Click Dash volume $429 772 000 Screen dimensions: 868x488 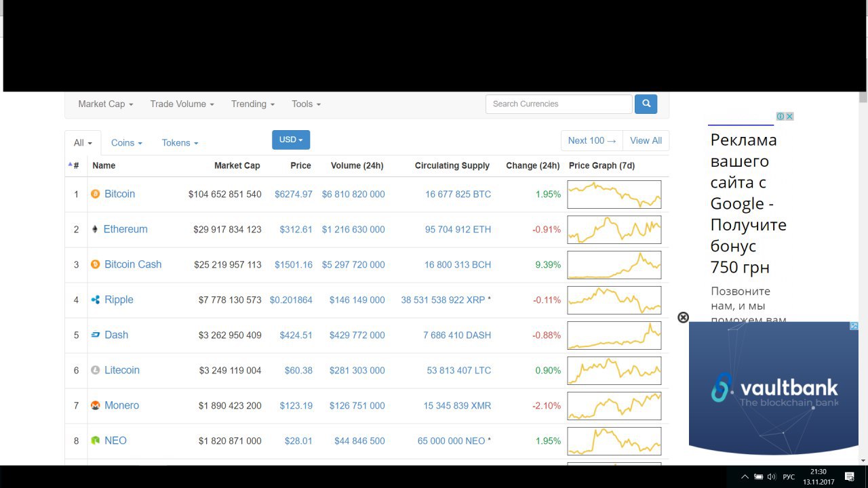click(x=357, y=335)
